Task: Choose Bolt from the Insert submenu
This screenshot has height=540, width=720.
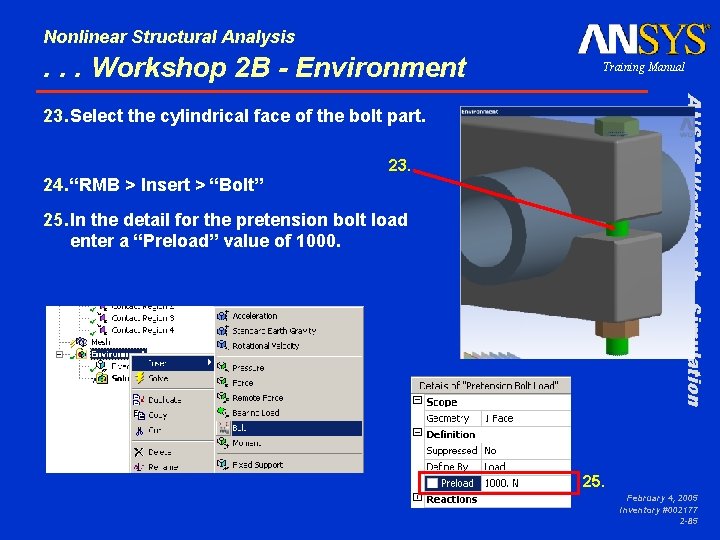Action: click(289, 428)
